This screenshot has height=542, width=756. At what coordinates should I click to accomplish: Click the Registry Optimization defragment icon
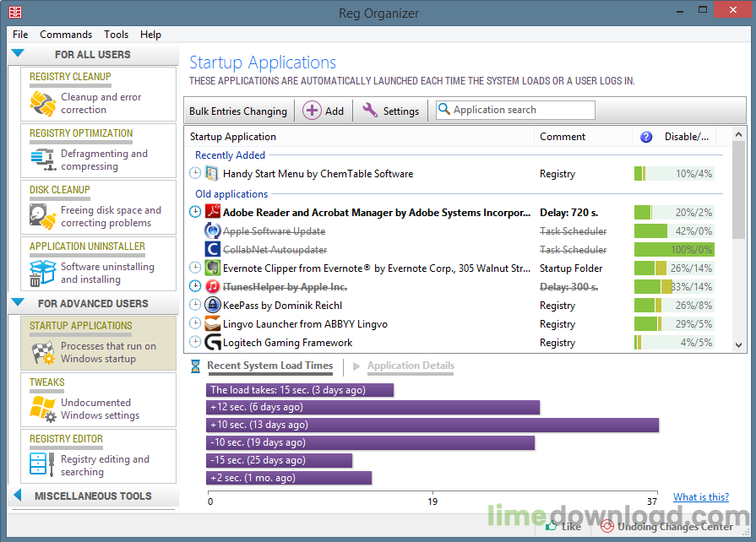(42, 160)
